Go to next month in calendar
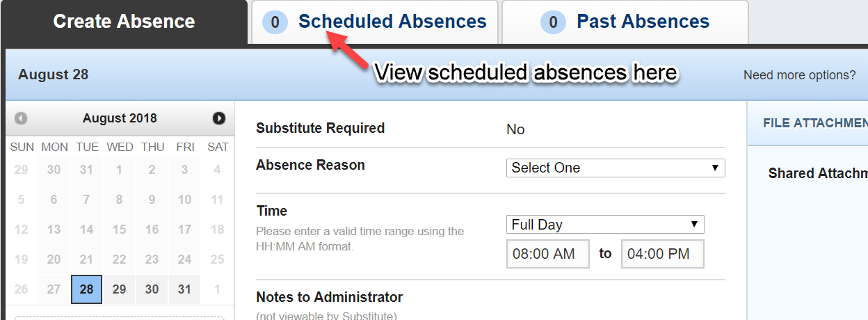The height and width of the screenshot is (320, 868). (x=219, y=118)
